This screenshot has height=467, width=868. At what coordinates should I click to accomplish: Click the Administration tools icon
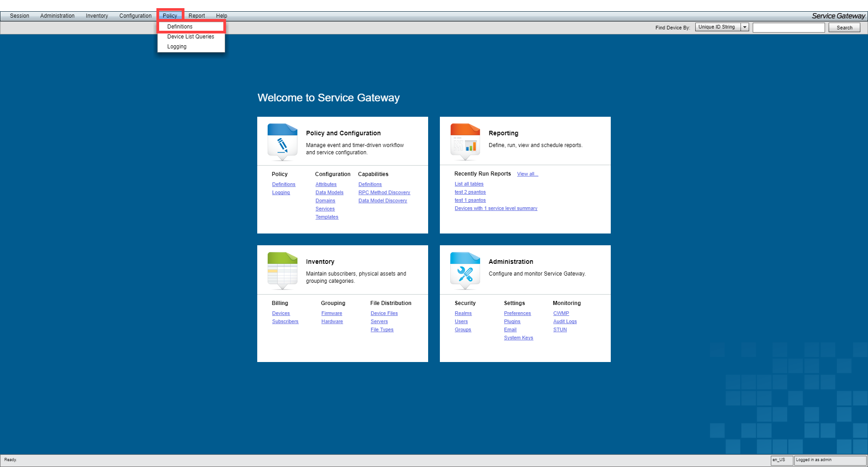coord(465,271)
